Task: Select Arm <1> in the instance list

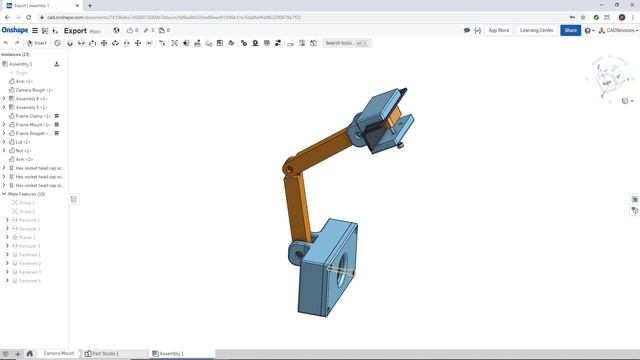Action: pos(24,81)
